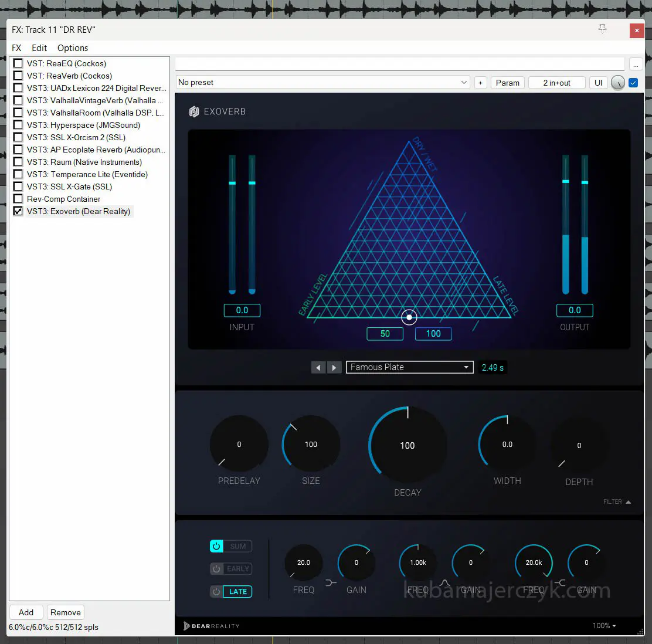This screenshot has height=644, width=652.
Task: Open the Edit menu
Action: coord(39,48)
